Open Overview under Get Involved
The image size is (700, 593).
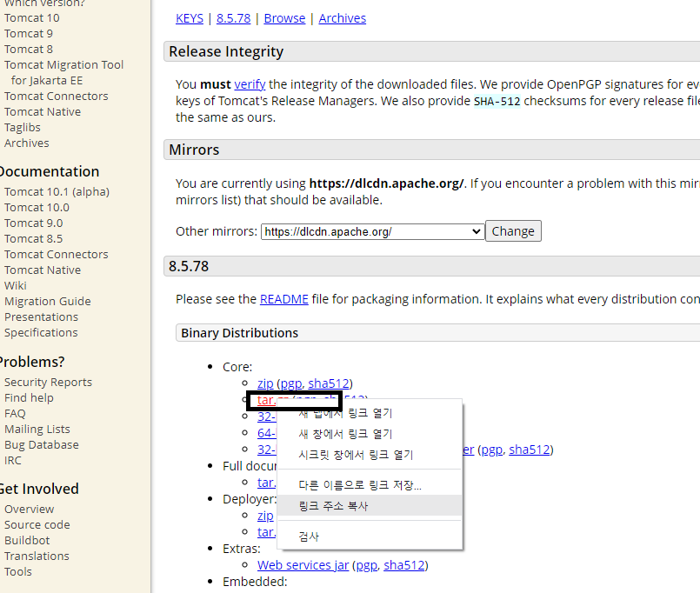click(29, 509)
